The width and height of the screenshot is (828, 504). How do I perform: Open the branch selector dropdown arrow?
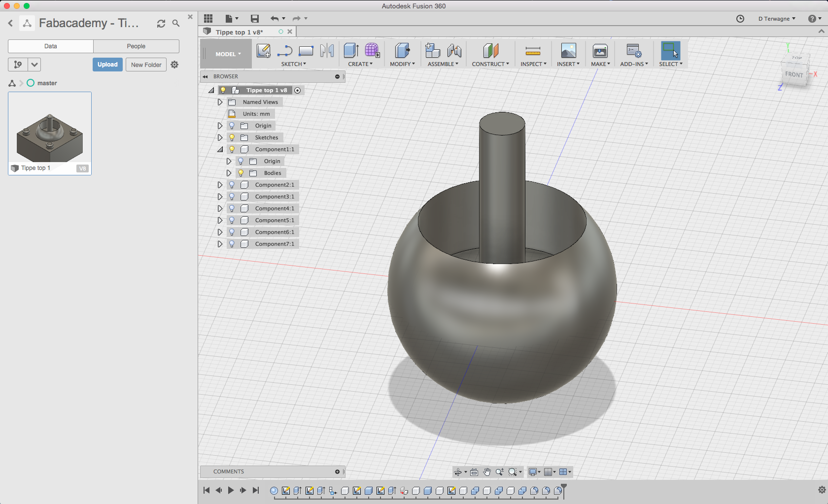[x=34, y=65]
